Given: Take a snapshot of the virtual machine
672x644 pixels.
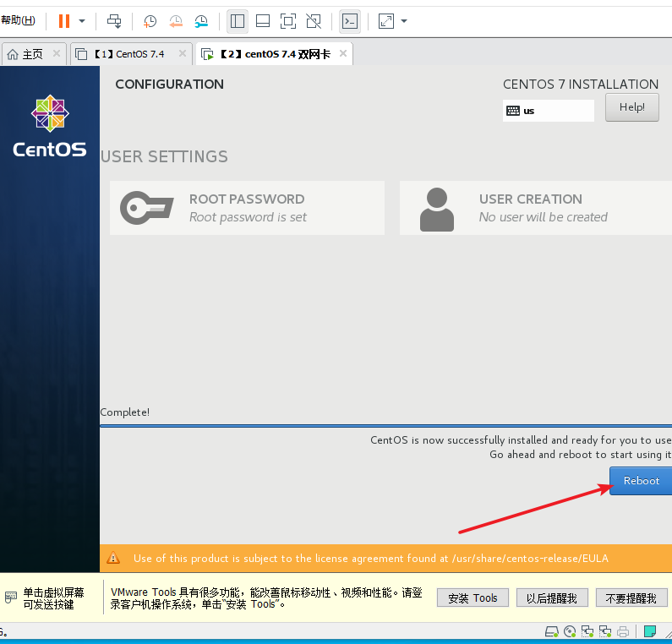Looking at the screenshot, I should pyautogui.click(x=150, y=21).
